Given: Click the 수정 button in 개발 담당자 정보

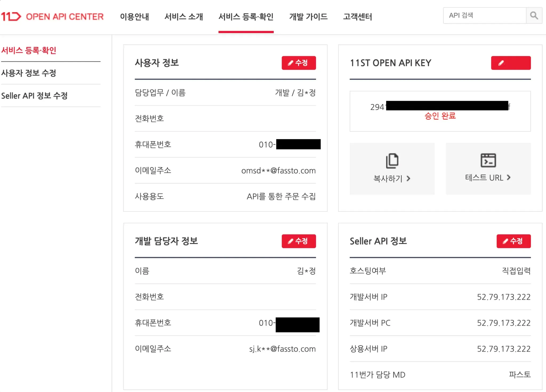Looking at the screenshot, I should (x=299, y=241).
